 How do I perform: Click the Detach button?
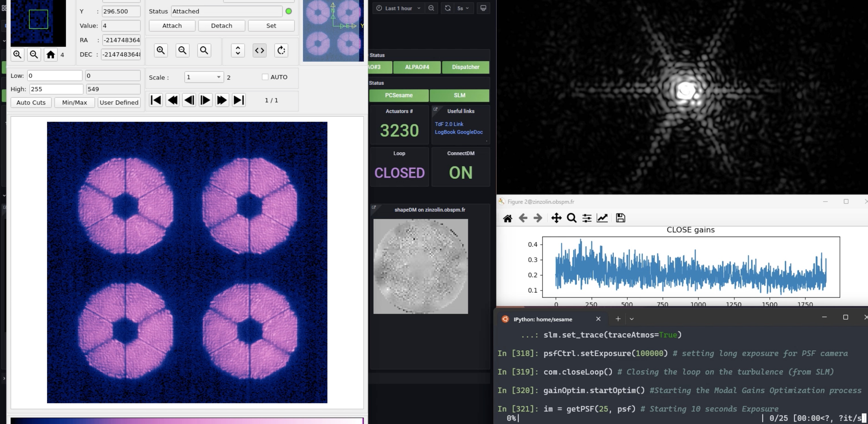[221, 25]
